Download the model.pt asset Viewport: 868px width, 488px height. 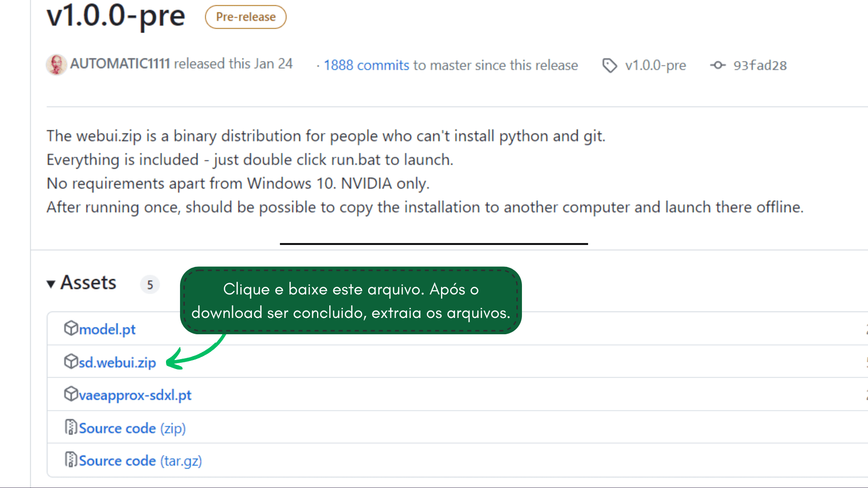click(x=107, y=329)
